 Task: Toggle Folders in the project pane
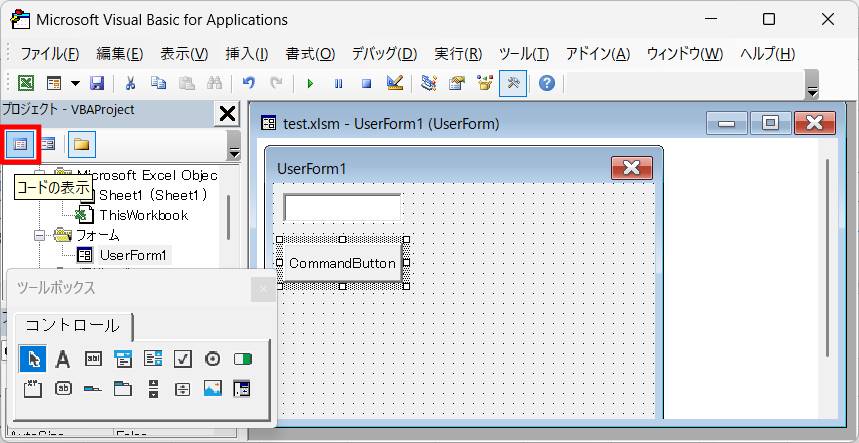coord(82,144)
